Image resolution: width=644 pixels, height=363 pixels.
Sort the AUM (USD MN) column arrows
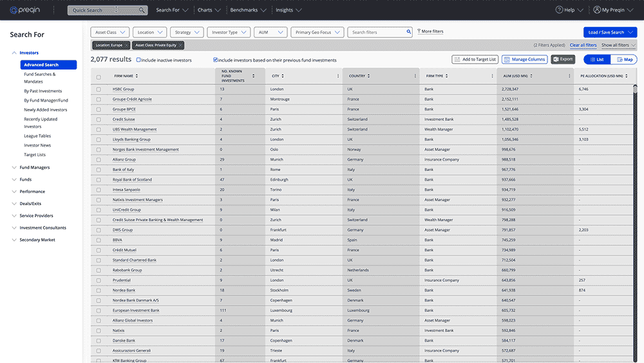pos(531,76)
